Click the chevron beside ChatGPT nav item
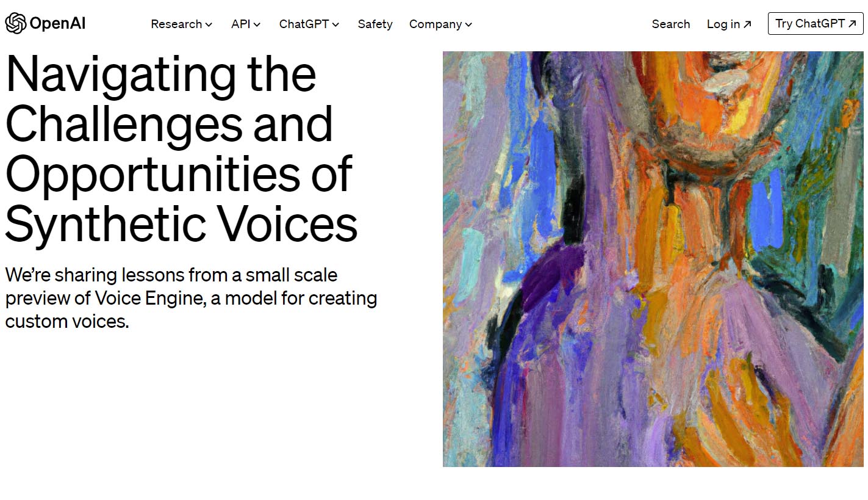 pyautogui.click(x=336, y=25)
